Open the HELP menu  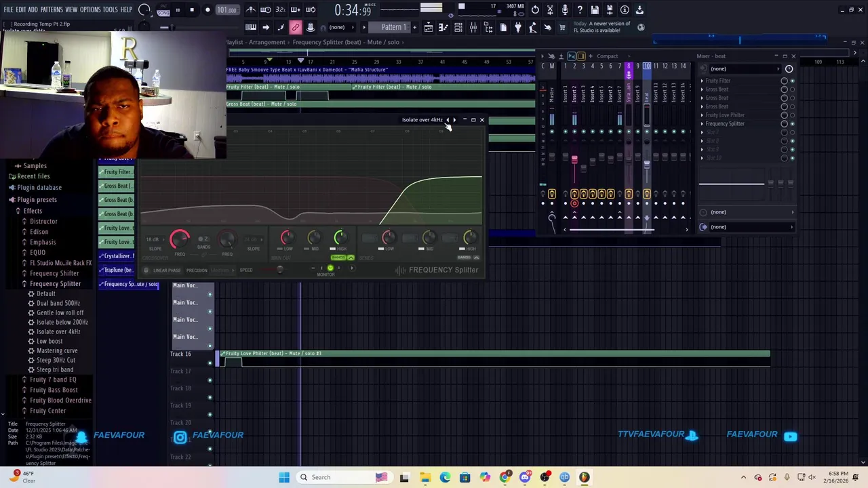(126, 9)
